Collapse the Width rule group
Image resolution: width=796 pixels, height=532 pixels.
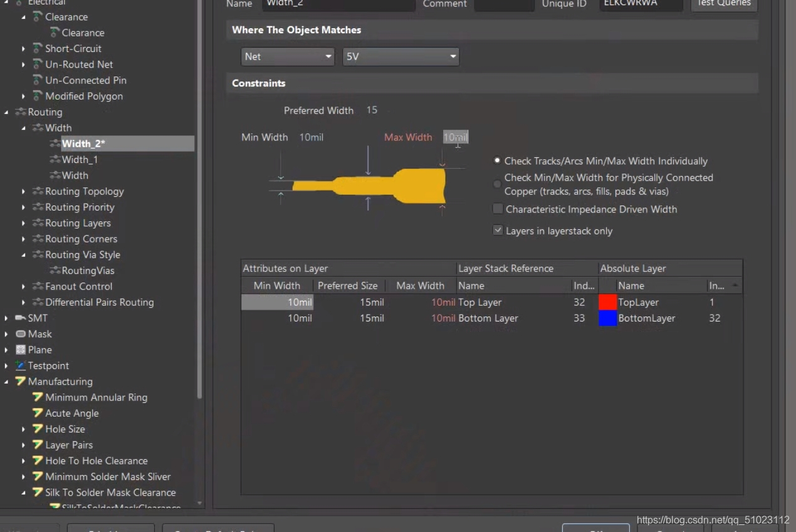(24, 128)
